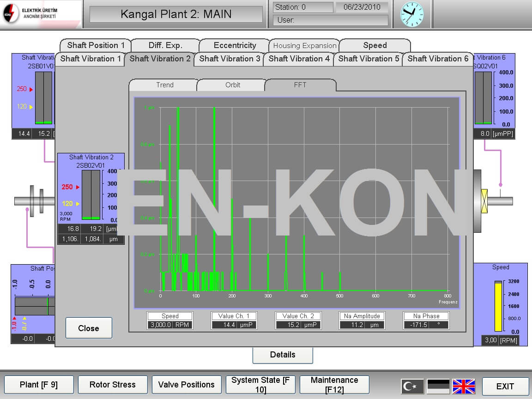
Task: Switch to the Trend tab
Action: click(164, 85)
